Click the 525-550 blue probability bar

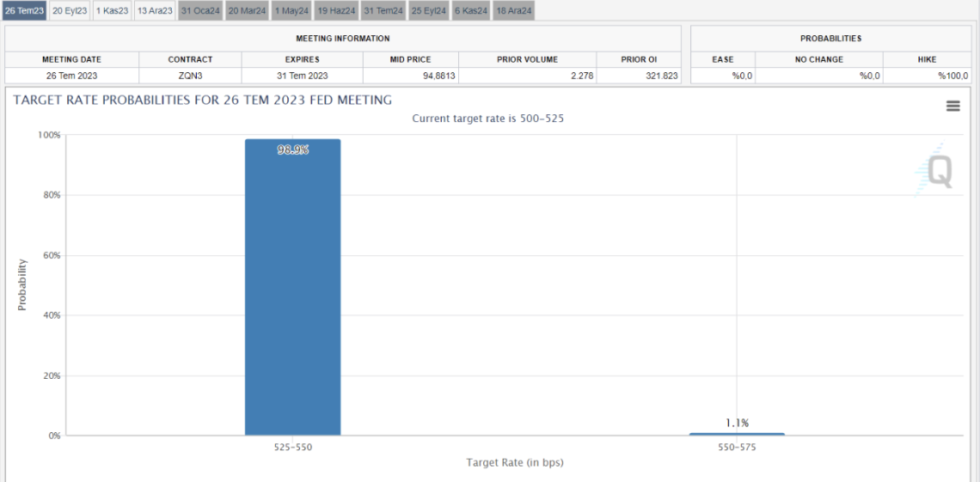(292, 287)
